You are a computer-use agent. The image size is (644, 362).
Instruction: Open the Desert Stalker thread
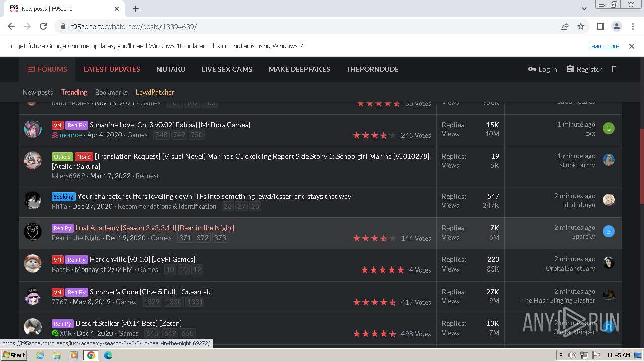[x=128, y=323]
